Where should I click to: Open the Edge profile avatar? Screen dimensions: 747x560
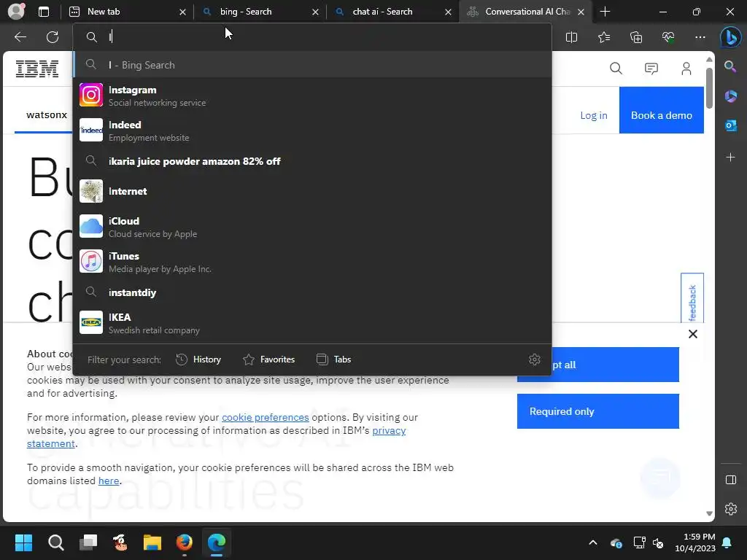click(x=16, y=12)
